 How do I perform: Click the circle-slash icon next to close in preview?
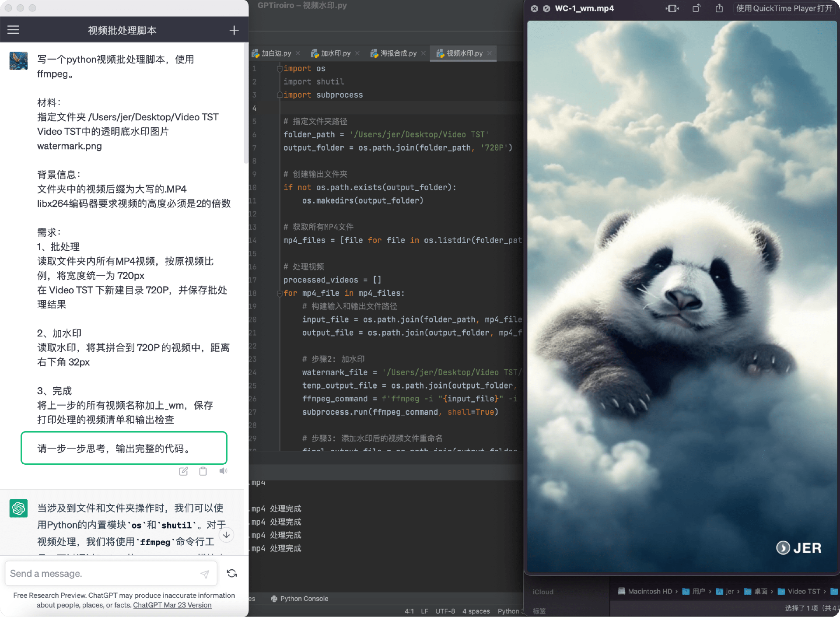pos(546,8)
